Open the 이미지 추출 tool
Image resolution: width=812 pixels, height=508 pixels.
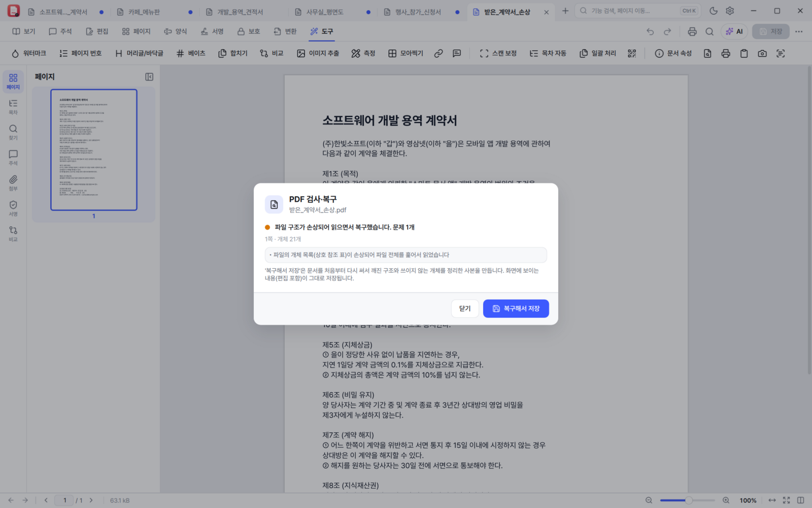point(318,53)
